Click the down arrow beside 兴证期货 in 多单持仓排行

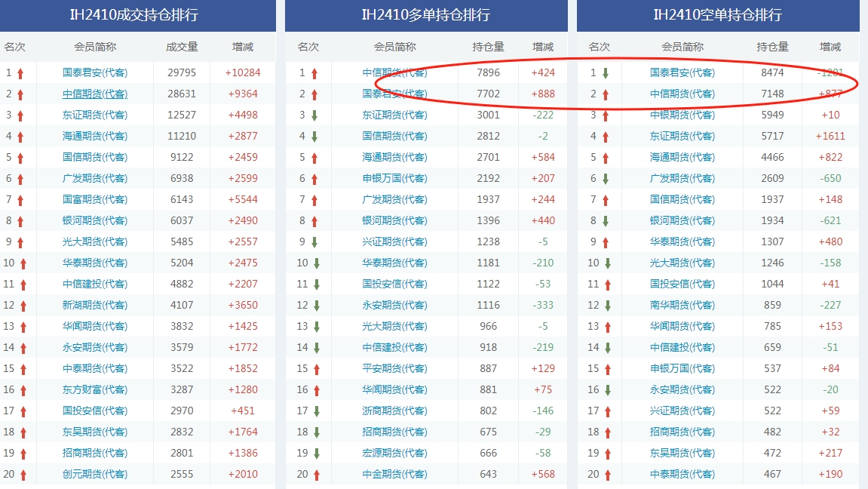(x=314, y=242)
